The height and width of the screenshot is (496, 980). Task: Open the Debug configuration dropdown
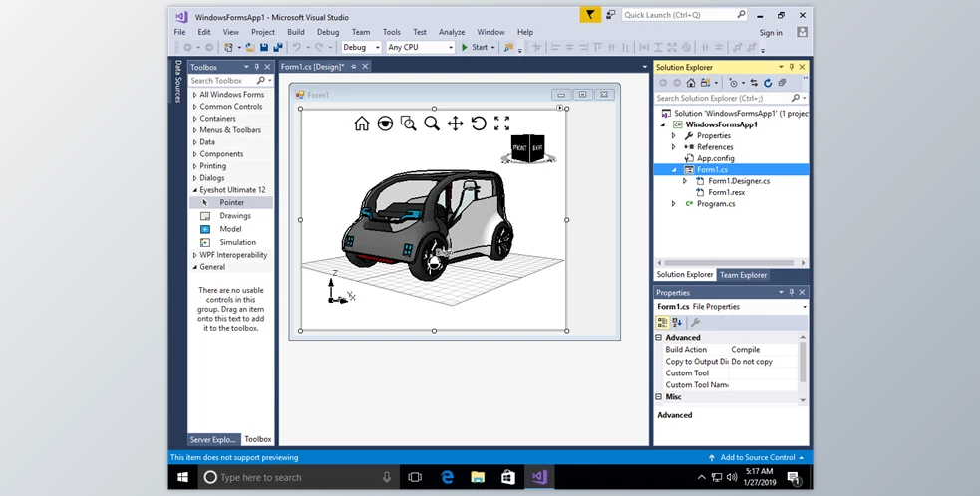(x=361, y=47)
